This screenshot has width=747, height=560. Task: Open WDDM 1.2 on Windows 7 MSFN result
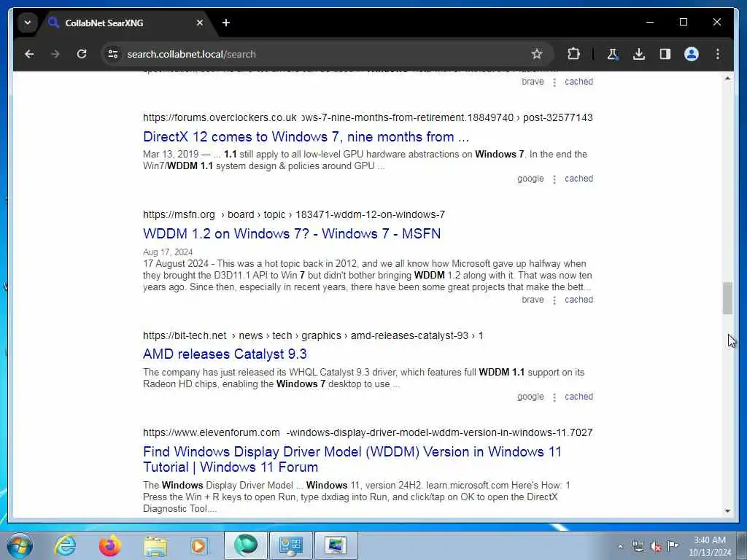292,234
